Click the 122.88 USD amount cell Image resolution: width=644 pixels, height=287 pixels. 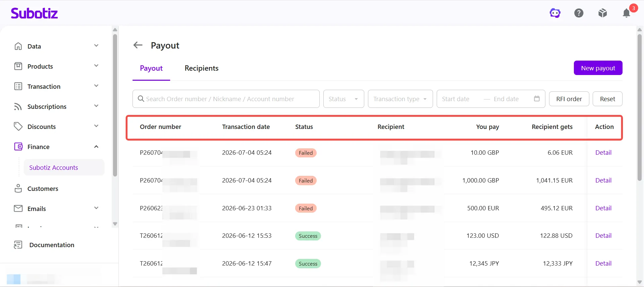(x=556, y=236)
